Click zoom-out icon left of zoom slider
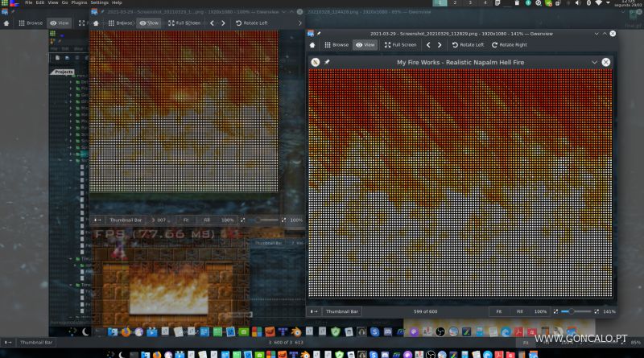Viewport: 644px width, 358px height. point(555,311)
